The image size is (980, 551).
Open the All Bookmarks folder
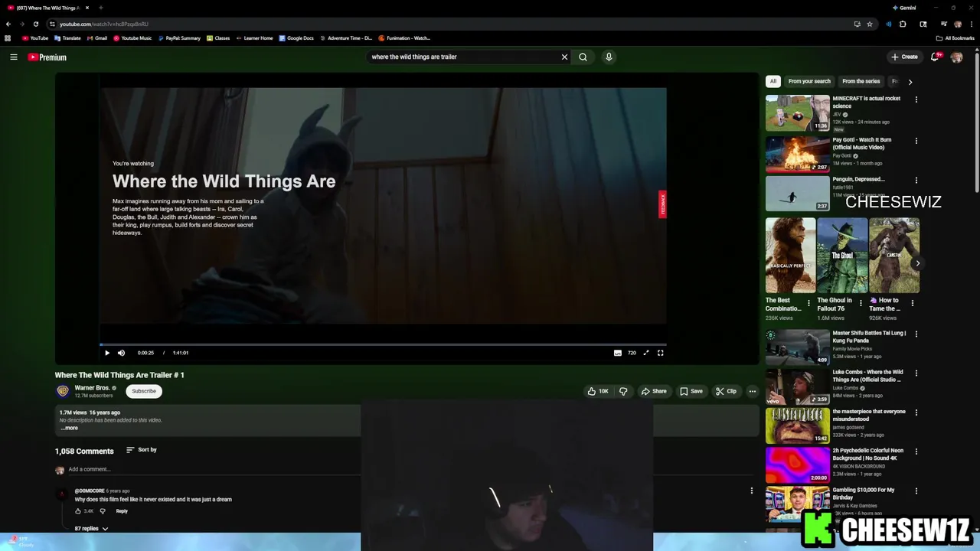tap(955, 37)
